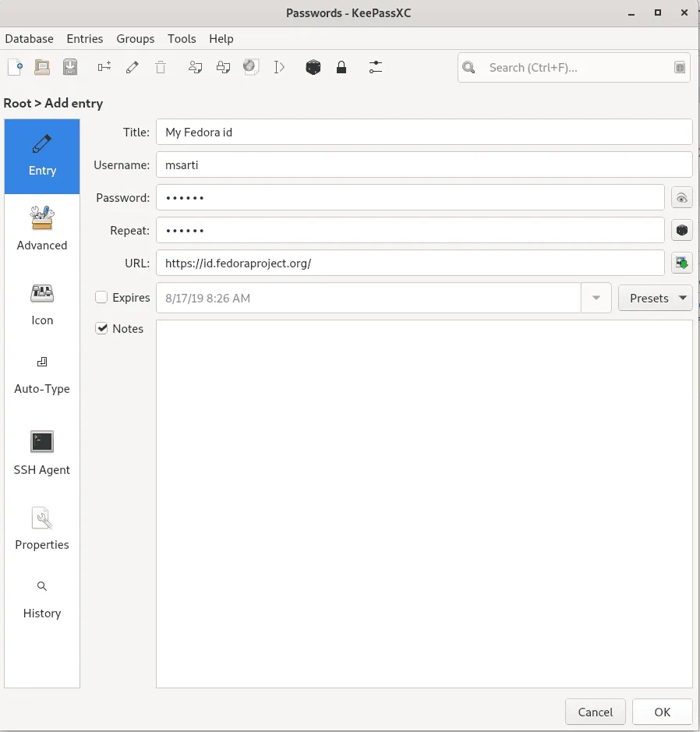Open the expiration date dropdown arrow
700x732 pixels.
tap(596, 298)
